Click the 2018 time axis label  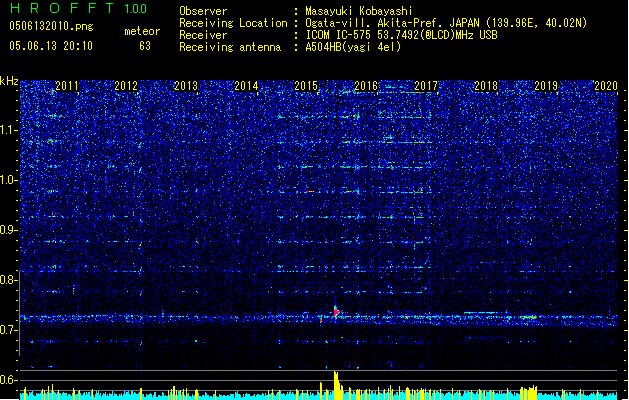pyautogui.click(x=486, y=86)
